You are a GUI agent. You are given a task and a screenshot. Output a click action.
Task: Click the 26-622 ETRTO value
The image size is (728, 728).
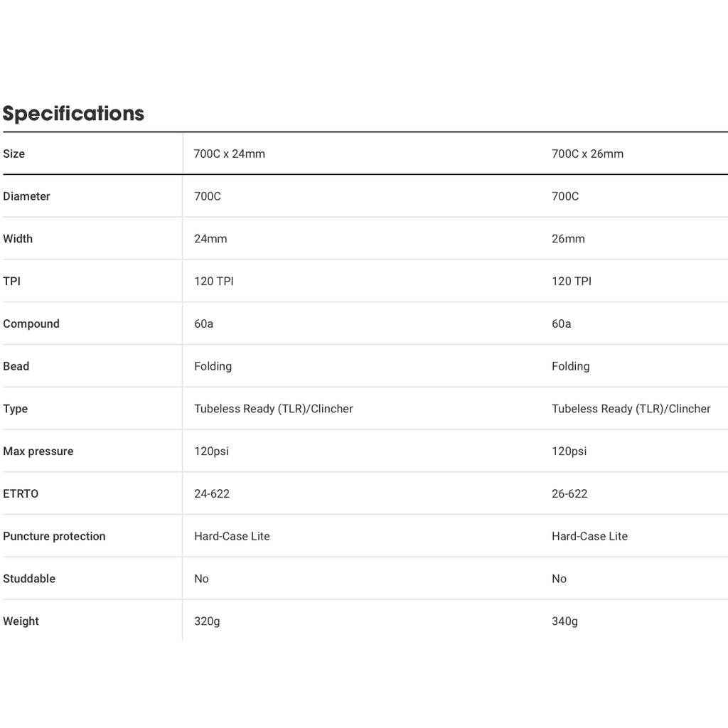[x=569, y=494]
